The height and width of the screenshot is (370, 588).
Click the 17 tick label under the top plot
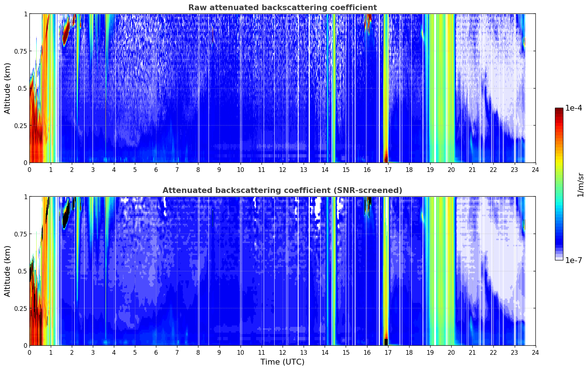[x=388, y=169]
